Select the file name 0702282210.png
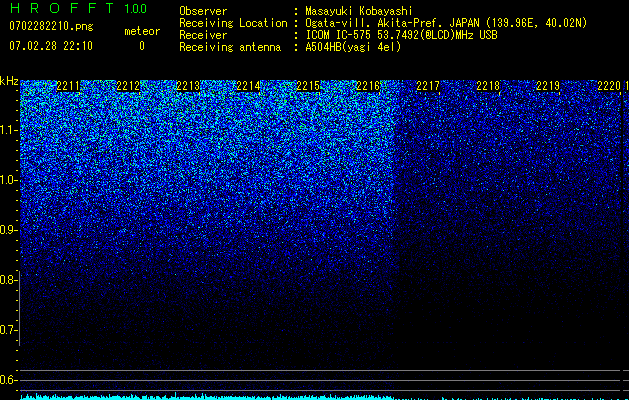Screen dimensions: 629x400 pyautogui.click(x=51, y=26)
